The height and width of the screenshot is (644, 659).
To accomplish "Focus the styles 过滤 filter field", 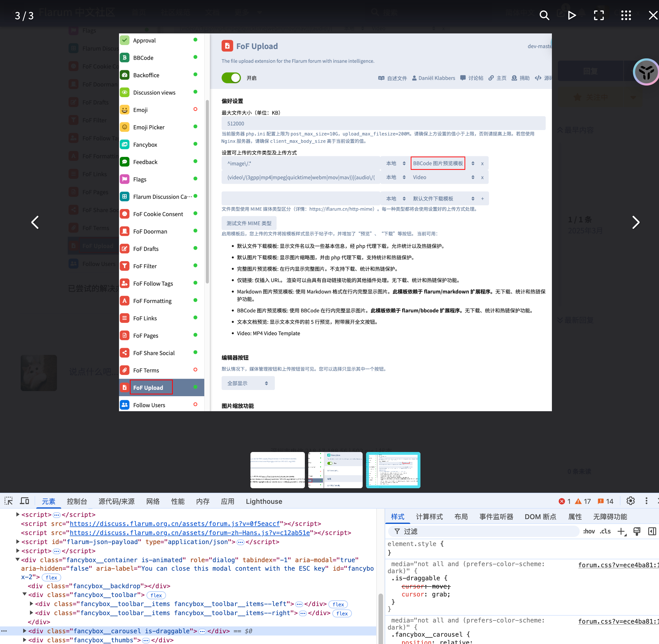I will coord(484,531).
